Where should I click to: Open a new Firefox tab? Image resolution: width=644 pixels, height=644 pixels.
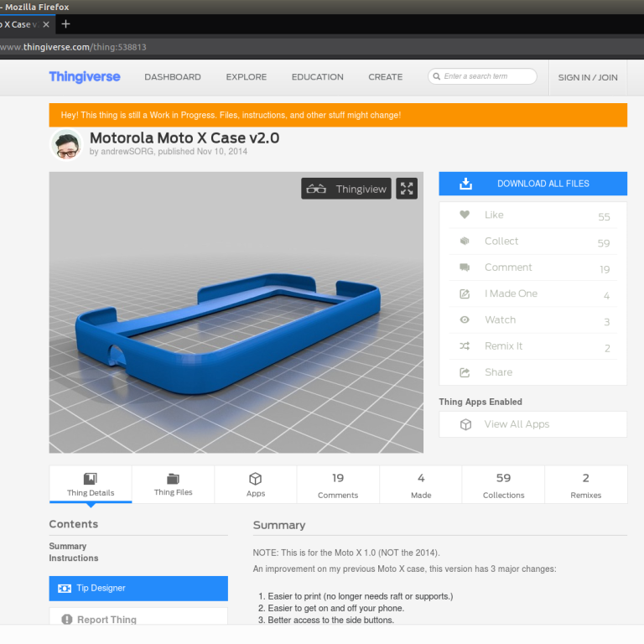pyautogui.click(x=65, y=24)
